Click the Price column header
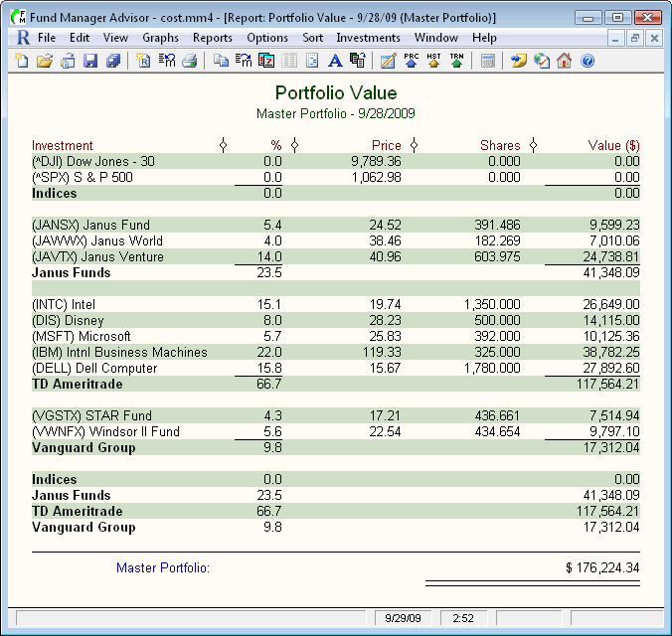The image size is (672, 636). coord(386,146)
